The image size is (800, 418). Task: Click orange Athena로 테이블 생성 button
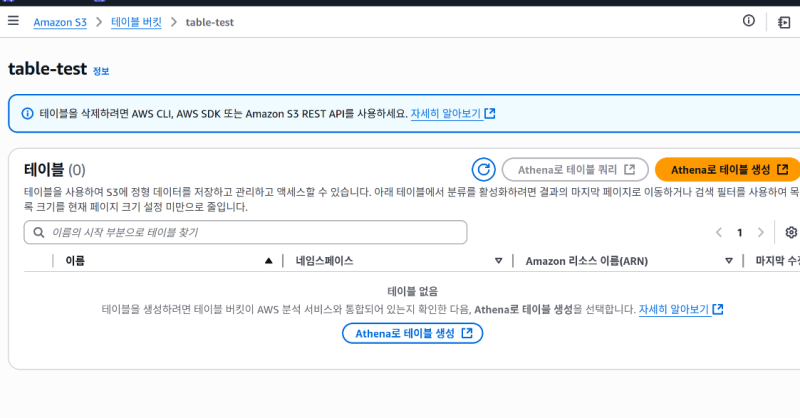(x=729, y=169)
